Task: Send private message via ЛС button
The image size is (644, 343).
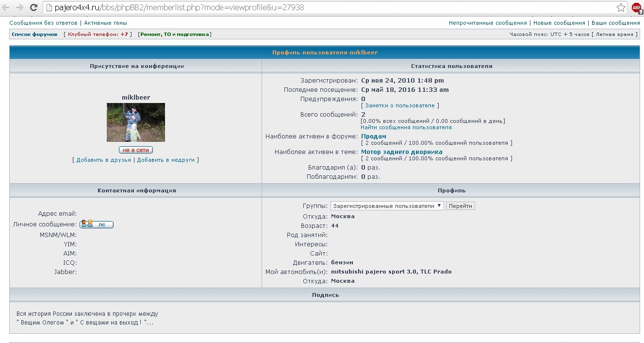Action: pyautogui.click(x=97, y=224)
